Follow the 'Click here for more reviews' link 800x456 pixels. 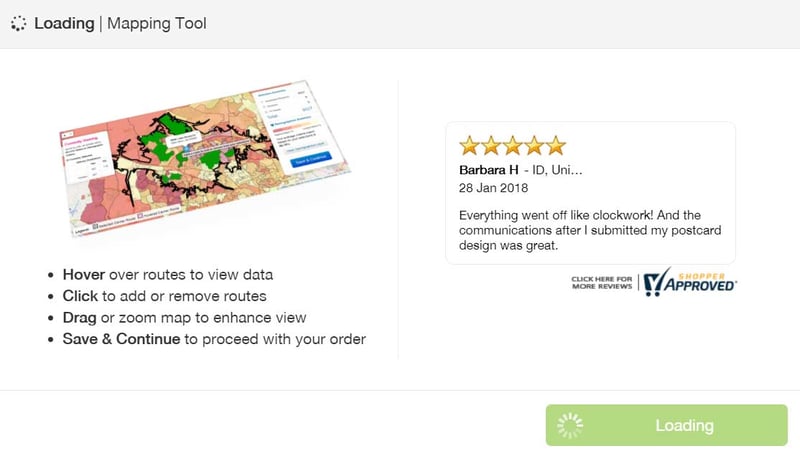pyautogui.click(x=601, y=282)
